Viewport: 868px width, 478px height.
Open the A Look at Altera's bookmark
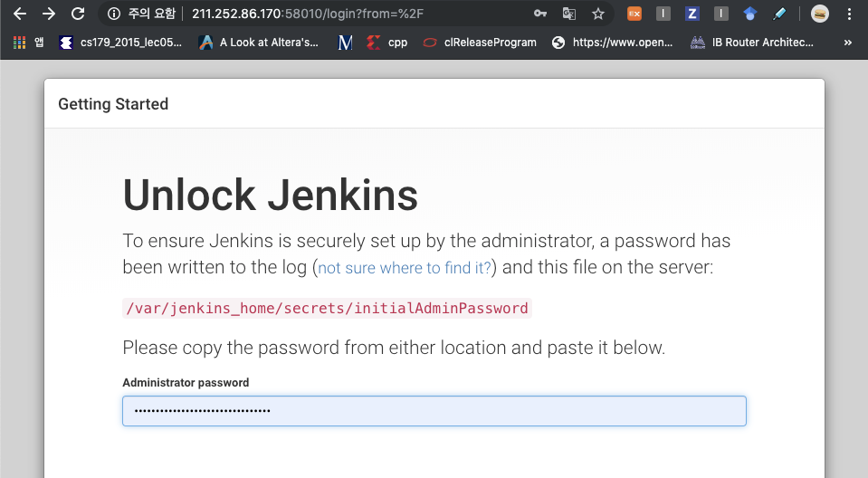(x=259, y=42)
